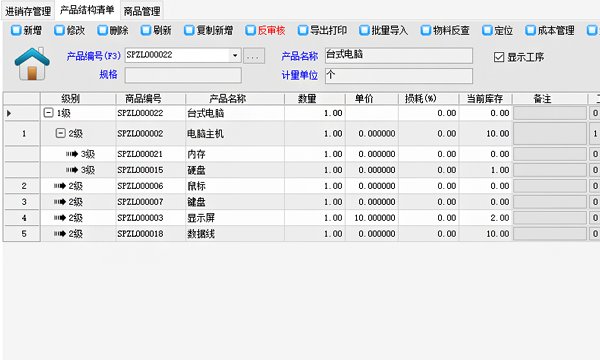Click the 单价 column header
The image size is (600, 360).
(372, 99)
